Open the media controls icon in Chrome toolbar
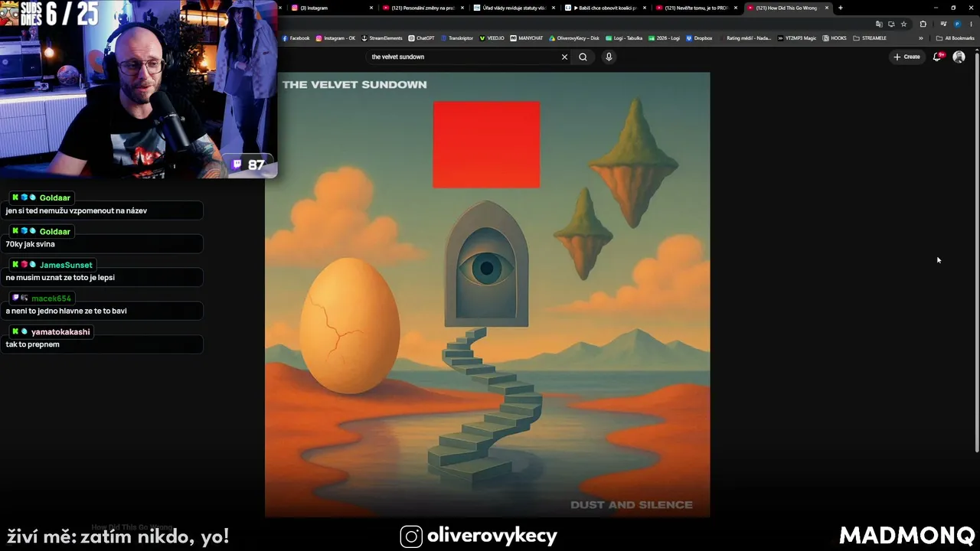Image resolution: width=980 pixels, height=551 pixels. click(943, 24)
